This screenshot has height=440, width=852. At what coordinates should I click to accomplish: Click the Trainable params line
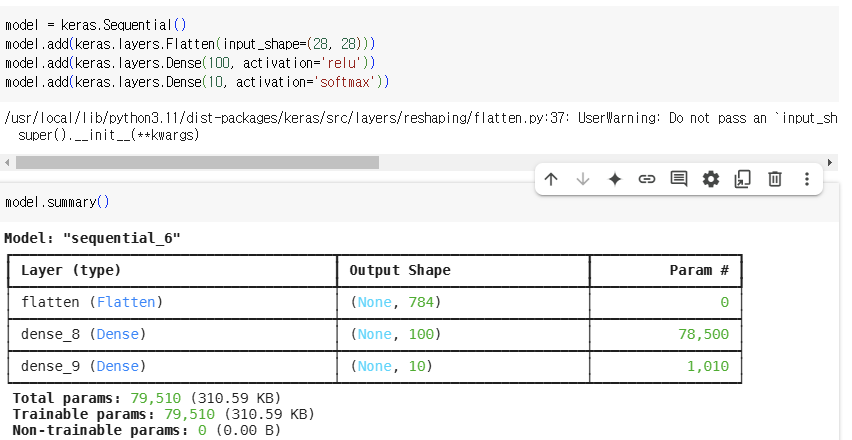(164, 414)
